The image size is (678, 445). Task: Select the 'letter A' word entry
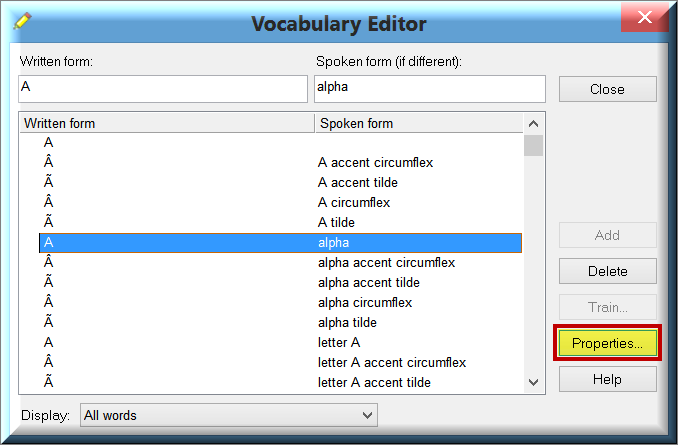tap(280, 342)
